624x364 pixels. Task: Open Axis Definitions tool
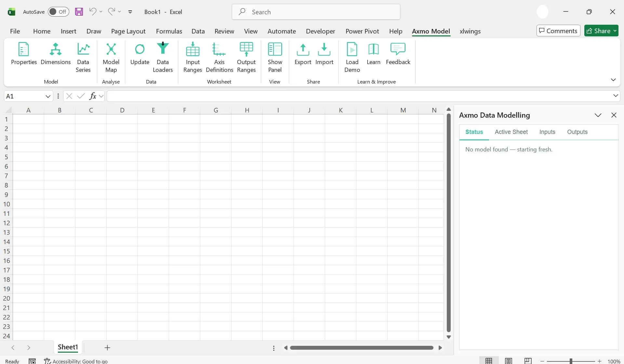tap(219, 58)
